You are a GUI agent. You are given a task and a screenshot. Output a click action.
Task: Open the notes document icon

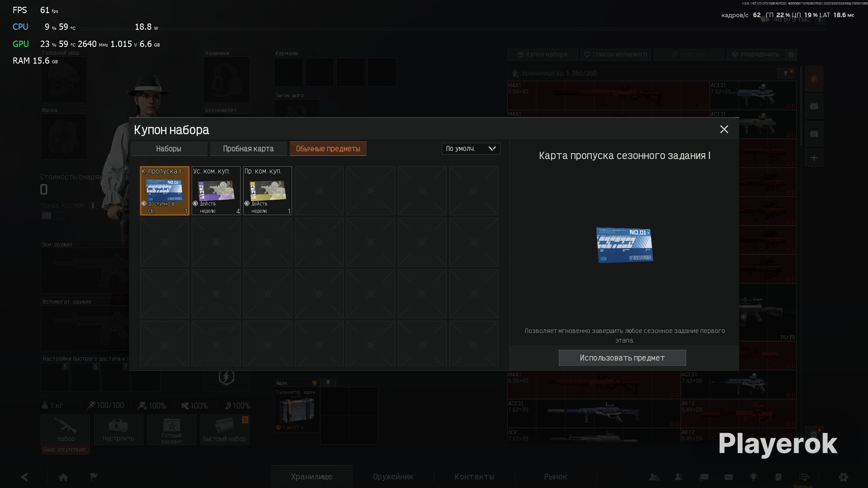778,477
